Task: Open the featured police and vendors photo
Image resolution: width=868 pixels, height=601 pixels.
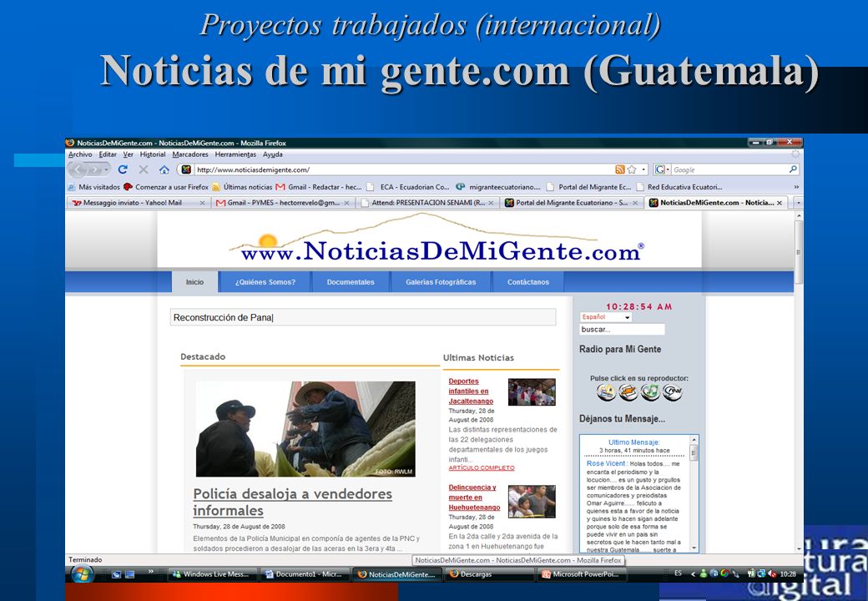Action: tap(305, 429)
